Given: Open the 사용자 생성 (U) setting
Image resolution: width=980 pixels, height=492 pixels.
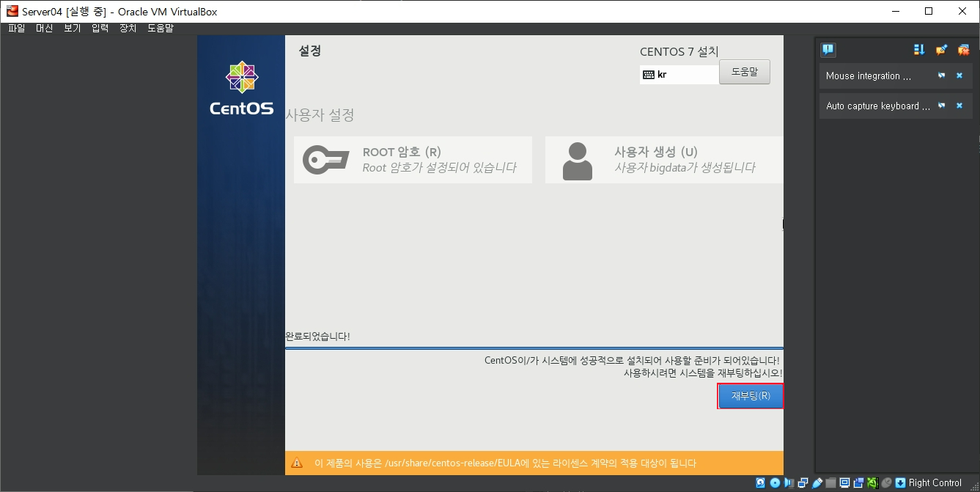Looking at the screenshot, I should 664,160.
